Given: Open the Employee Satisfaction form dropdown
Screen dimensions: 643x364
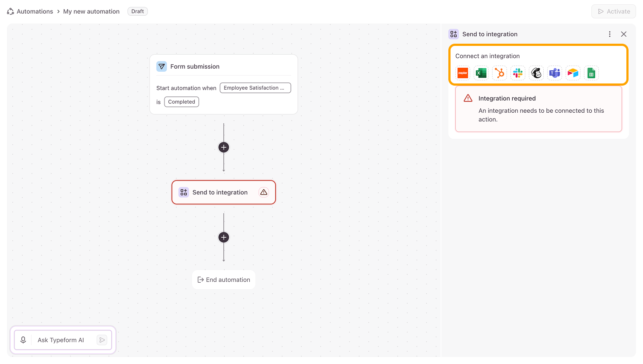Looking at the screenshot, I should click(x=255, y=88).
